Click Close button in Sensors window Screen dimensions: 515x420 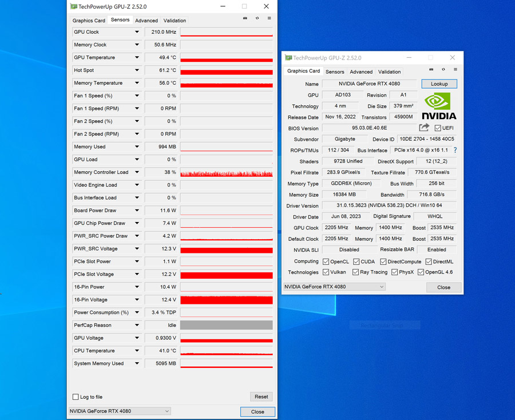(x=257, y=412)
